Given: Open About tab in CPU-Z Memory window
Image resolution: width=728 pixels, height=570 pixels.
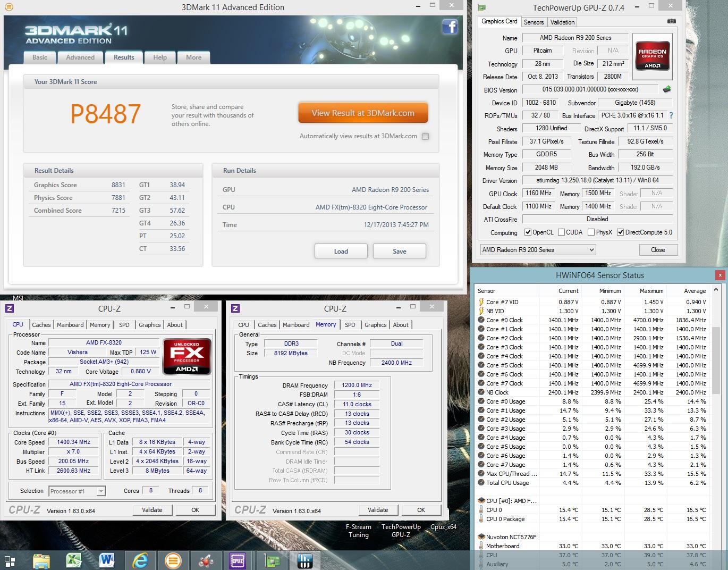Looking at the screenshot, I should (401, 325).
